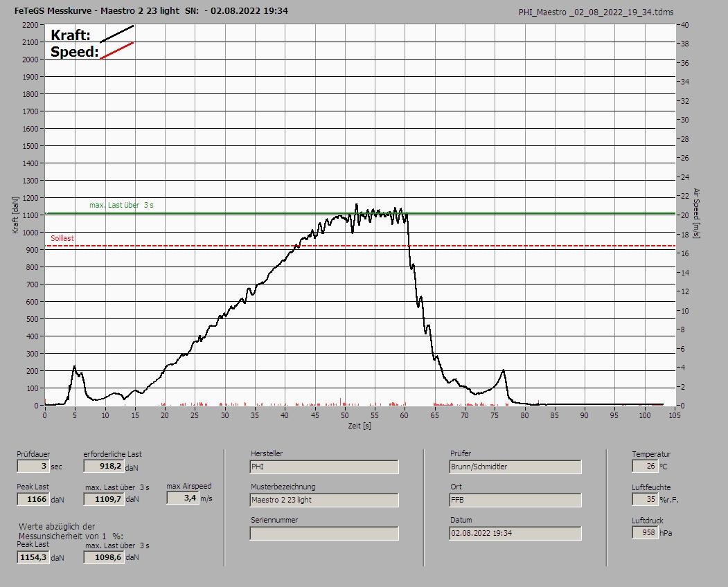
Task: Select the Luftfeuchte field showing 35
Action: 645,499
